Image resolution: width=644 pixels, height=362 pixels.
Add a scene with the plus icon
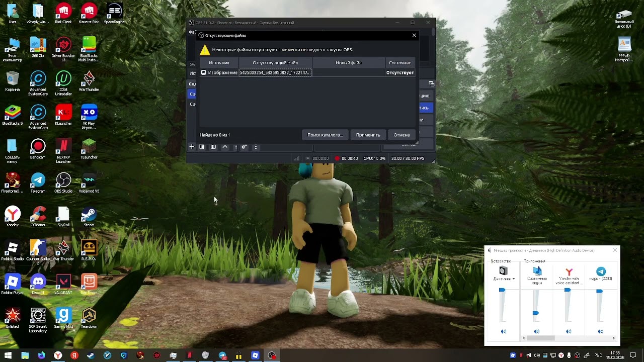192,147
